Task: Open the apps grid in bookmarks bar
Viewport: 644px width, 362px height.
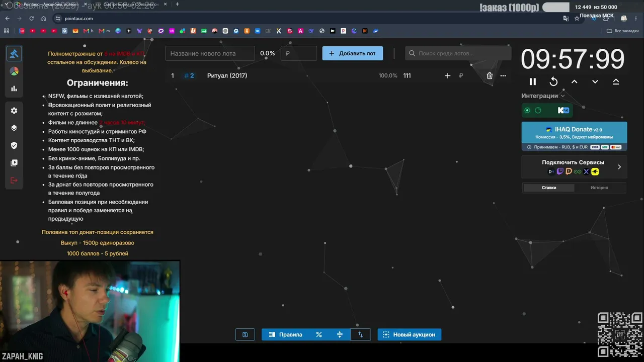Action: coord(7,31)
